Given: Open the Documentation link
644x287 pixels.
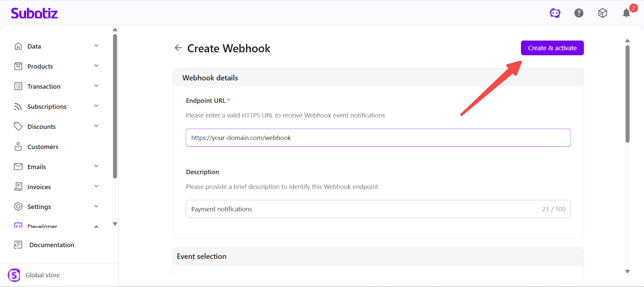Looking at the screenshot, I should click(52, 245).
